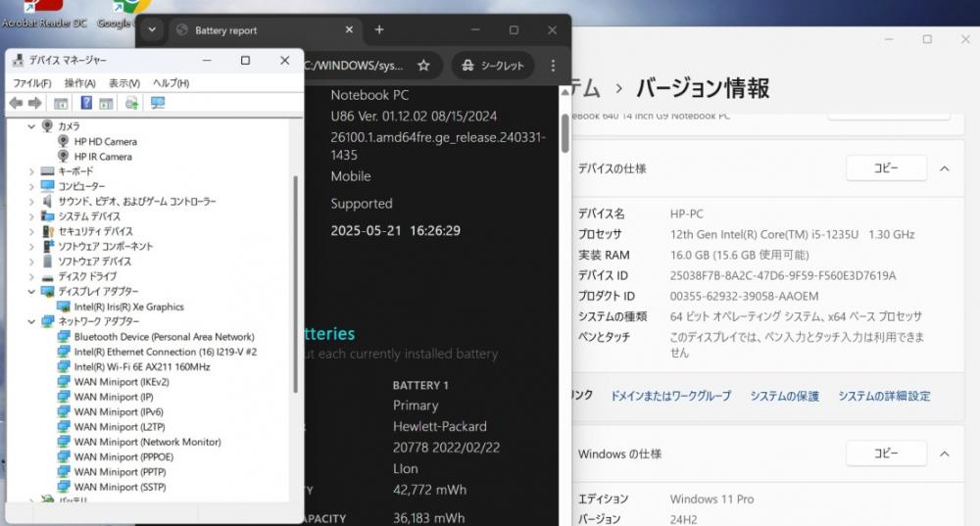Open the ヘルプ(H) menu
Image resolution: width=980 pixels, height=526 pixels.
(x=171, y=83)
